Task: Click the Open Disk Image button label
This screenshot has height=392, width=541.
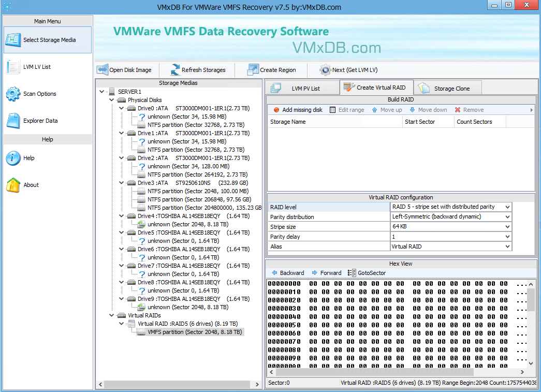Action: pos(130,70)
